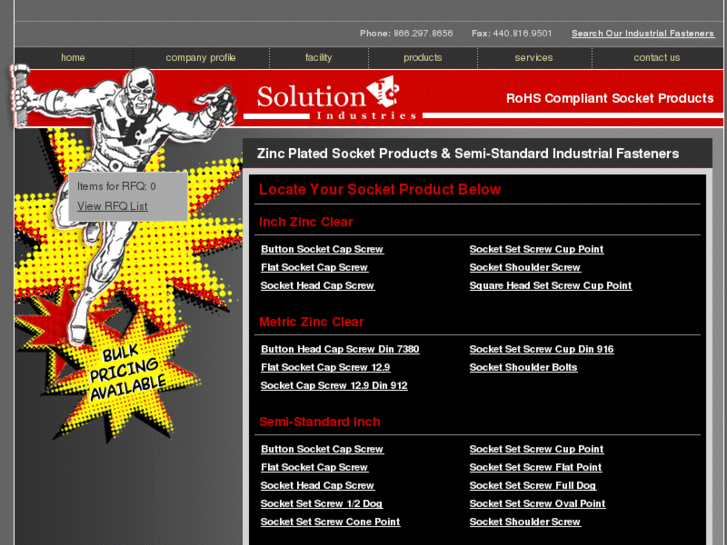727x545 pixels.
Task: Open Semi-Standard Inch Button Socket Cap Screw
Action: point(322,449)
